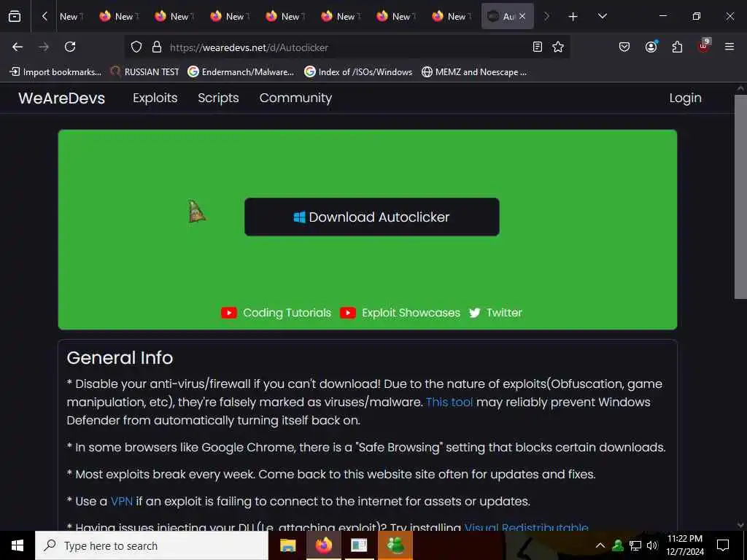Open Firefox View tab list icon
Viewport: 747px width, 560px height.
15,16
